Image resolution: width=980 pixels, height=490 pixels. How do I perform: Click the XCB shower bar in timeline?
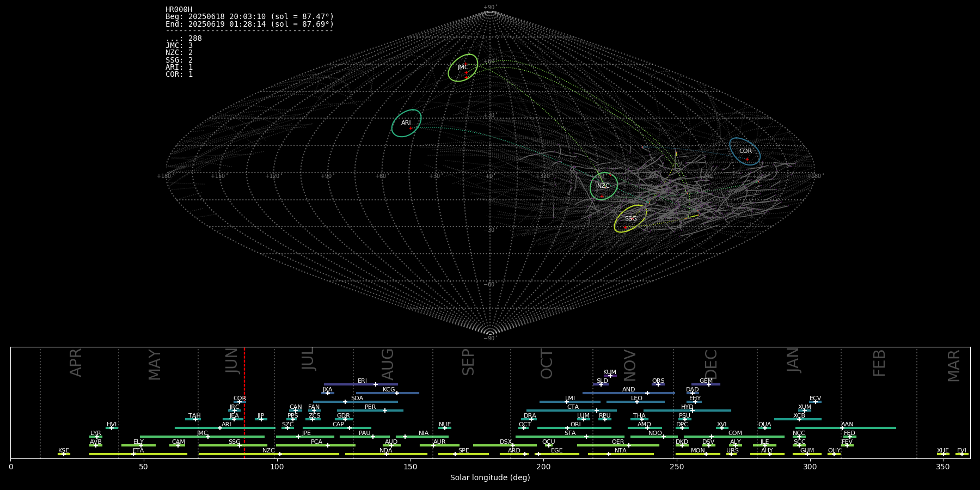pos(798,419)
